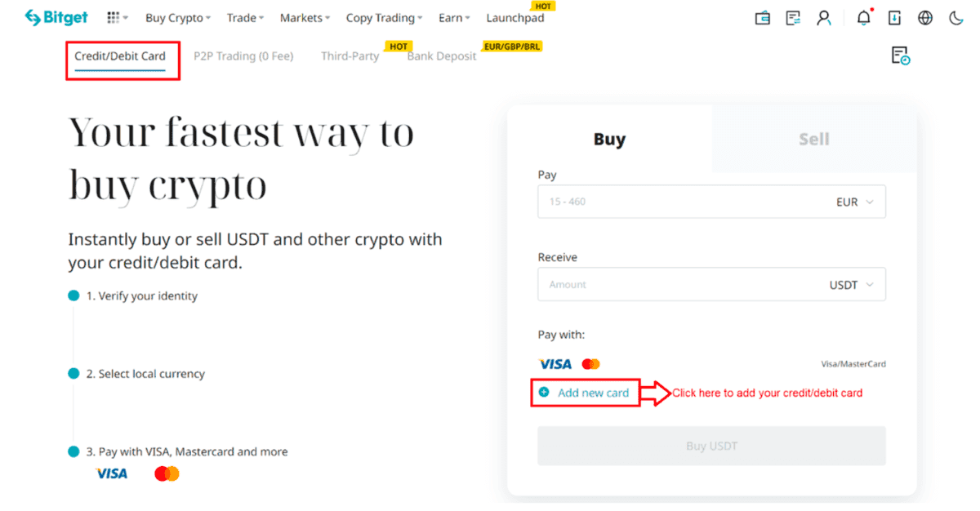Click the download app icon
The height and width of the screenshot is (511, 980).
pyautogui.click(x=895, y=18)
